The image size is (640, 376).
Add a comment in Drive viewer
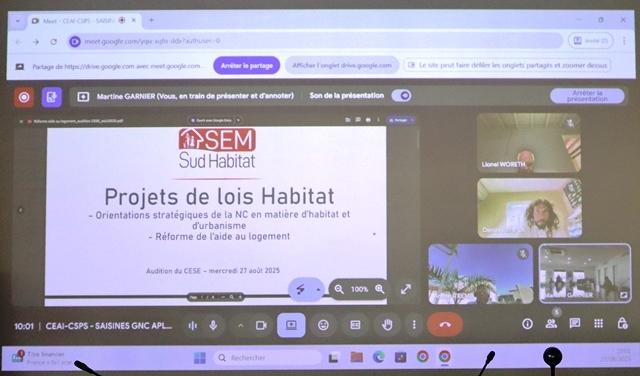coord(358,120)
